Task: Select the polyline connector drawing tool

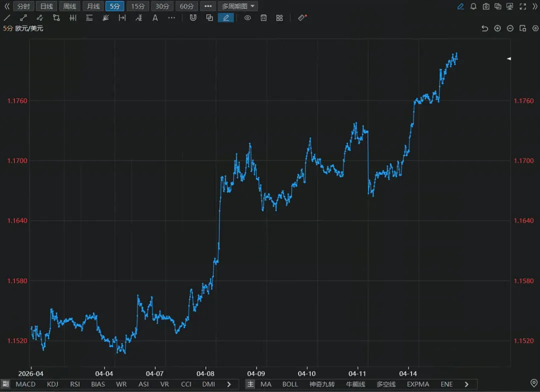Action: (x=39, y=18)
